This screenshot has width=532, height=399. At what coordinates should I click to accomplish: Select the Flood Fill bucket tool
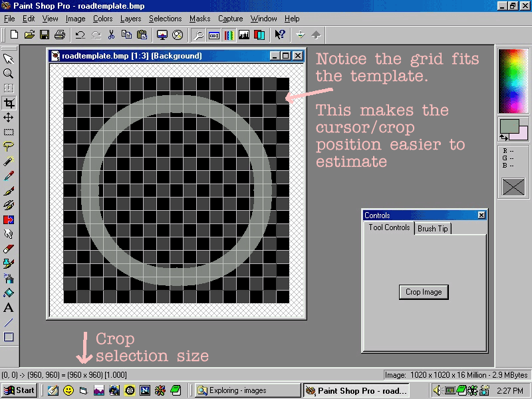click(9, 293)
